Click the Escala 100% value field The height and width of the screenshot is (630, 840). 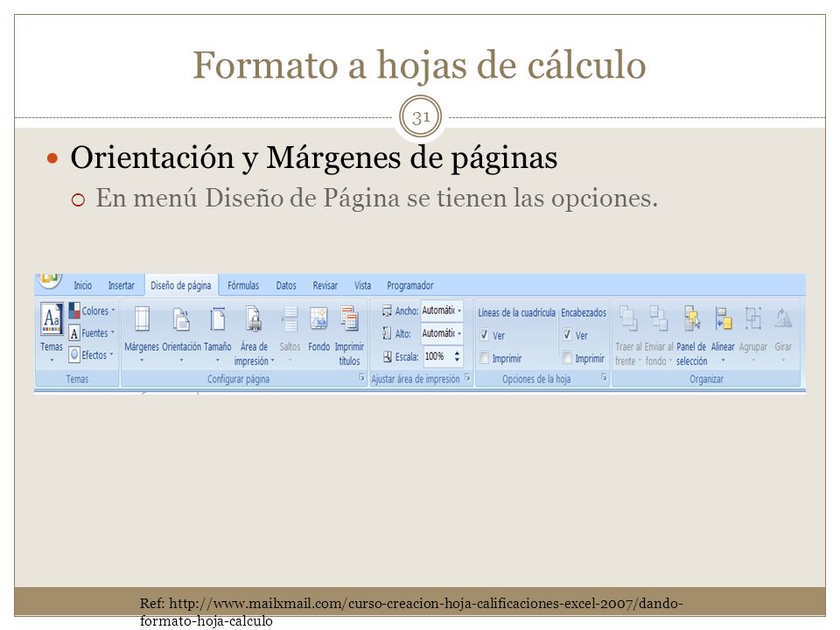pos(437,356)
